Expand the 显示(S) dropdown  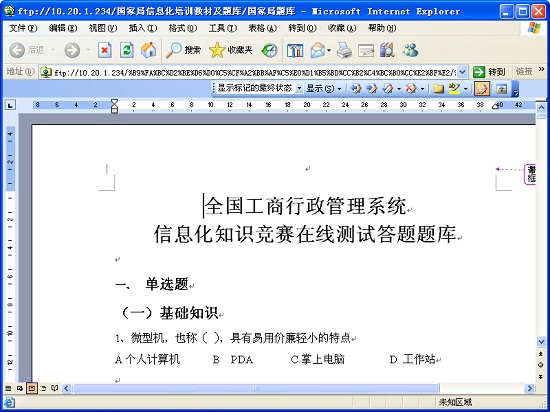coord(323,88)
